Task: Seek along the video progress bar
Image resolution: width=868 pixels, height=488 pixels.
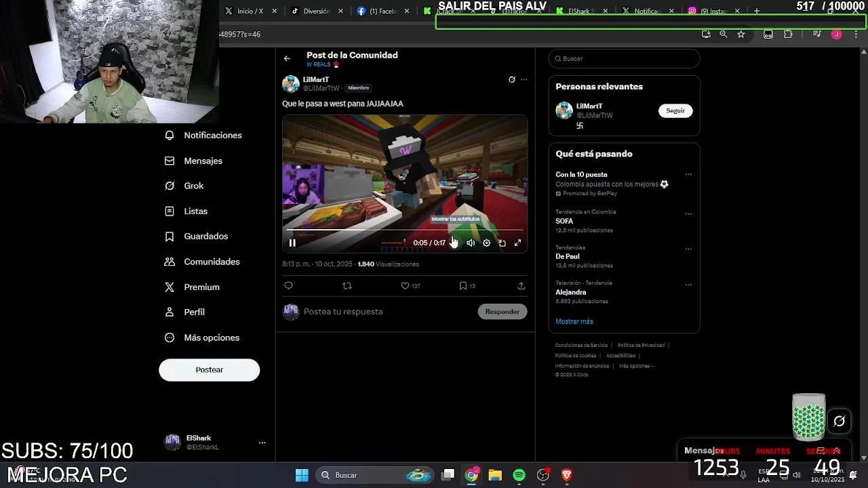Action: pos(405,230)
